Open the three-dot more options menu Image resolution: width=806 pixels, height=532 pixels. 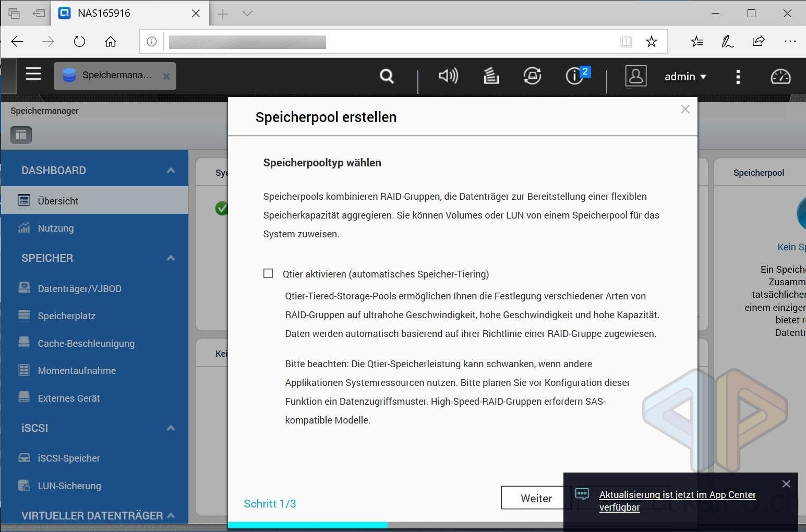click(738, 77)
